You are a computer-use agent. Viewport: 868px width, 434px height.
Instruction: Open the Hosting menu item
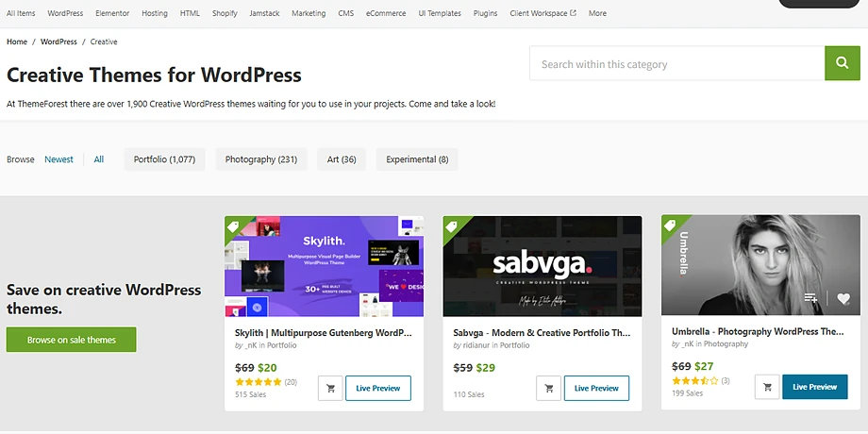coord(155,13)
